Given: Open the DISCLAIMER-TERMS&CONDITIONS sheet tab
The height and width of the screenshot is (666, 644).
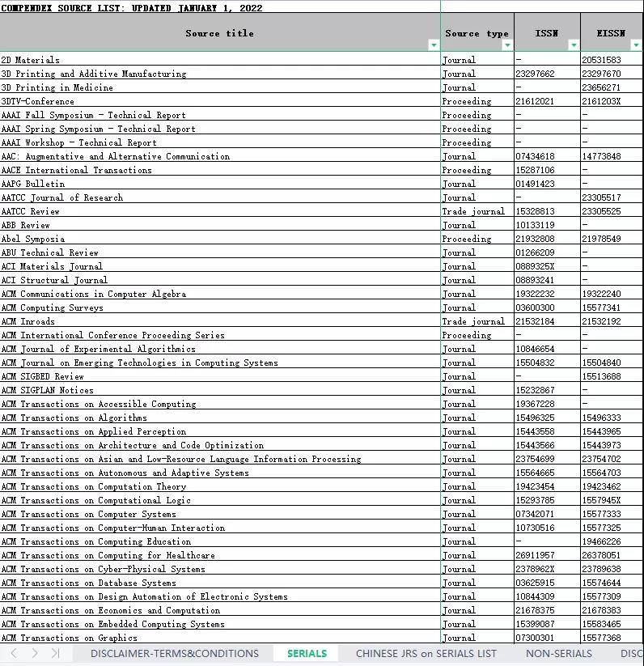Looking at the screenshot, I should coord(175,653).
